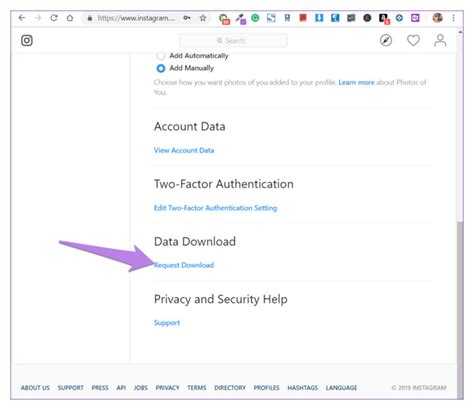
Task: Click the page's vertical scrollbar thumb
Action: coord(460,293)
